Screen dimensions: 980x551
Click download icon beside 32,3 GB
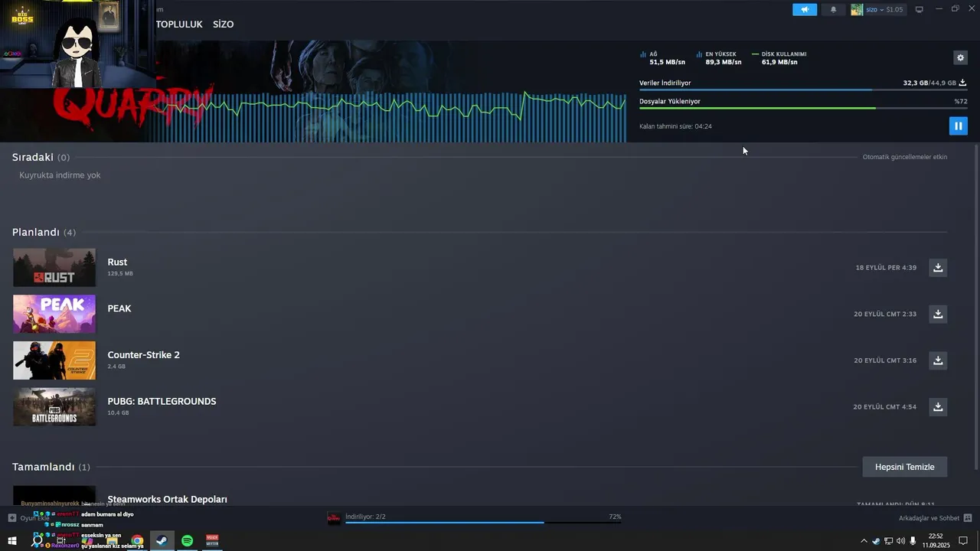point(962,83)
